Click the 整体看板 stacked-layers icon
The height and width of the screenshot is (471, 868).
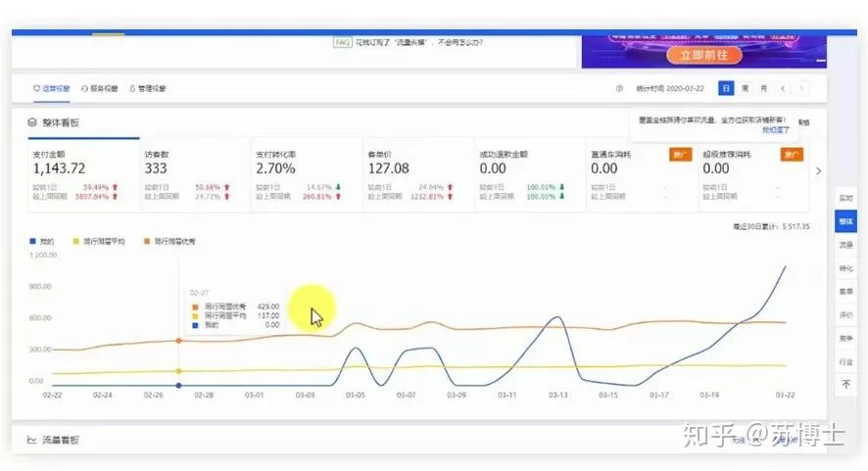tap(32, 122)
